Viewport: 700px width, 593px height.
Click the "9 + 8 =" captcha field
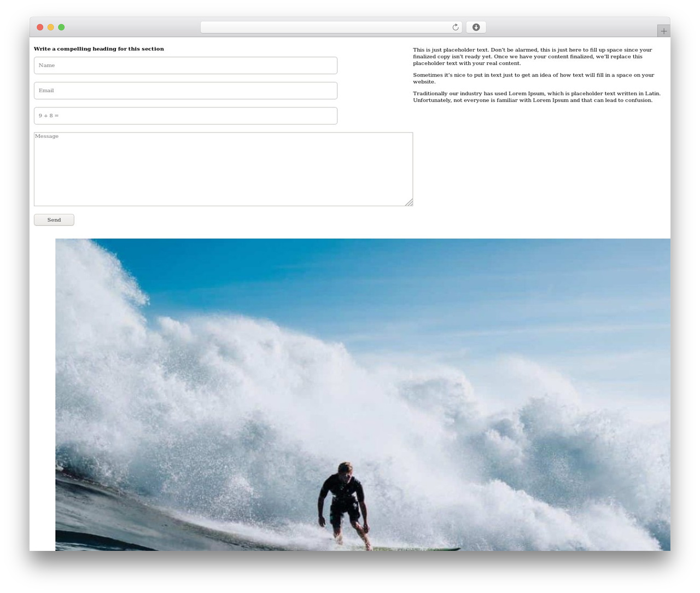click(185, 116)
